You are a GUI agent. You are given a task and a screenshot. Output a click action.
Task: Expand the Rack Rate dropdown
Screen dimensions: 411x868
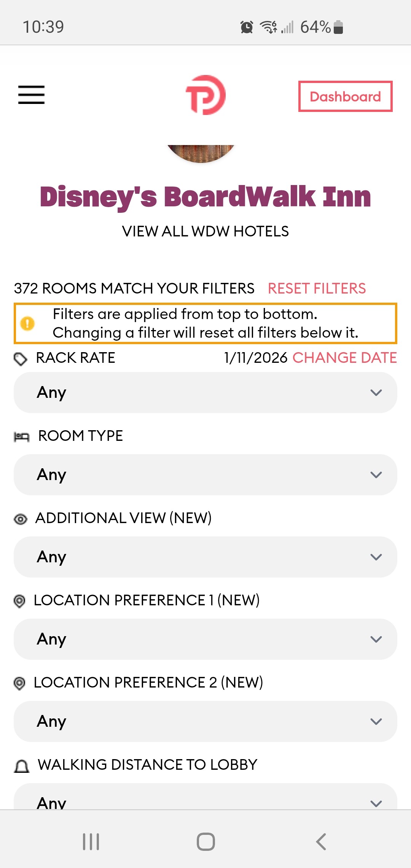coord(205,393)
